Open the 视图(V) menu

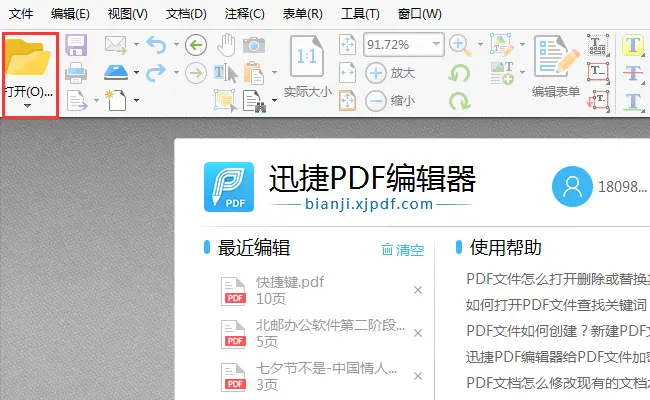click(x=128, y=14)
